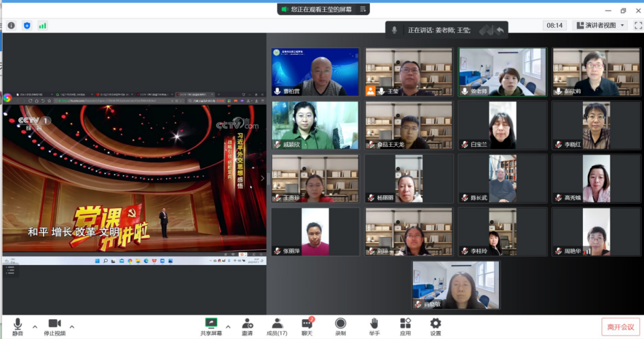Open the 聊天 chat icon with notification
This screenshot has height=339, width=644.
click(x=307, y=326)
